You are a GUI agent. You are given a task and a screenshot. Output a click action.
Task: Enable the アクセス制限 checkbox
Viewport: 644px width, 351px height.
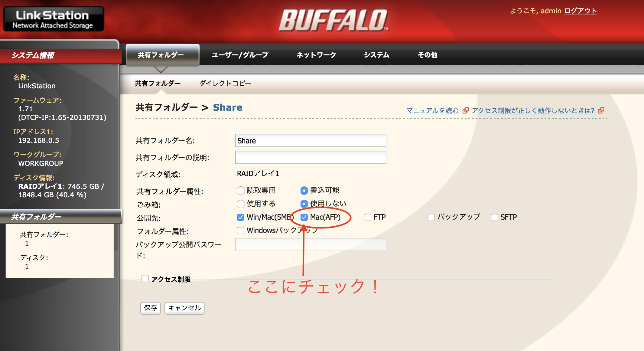coord(145,279)
